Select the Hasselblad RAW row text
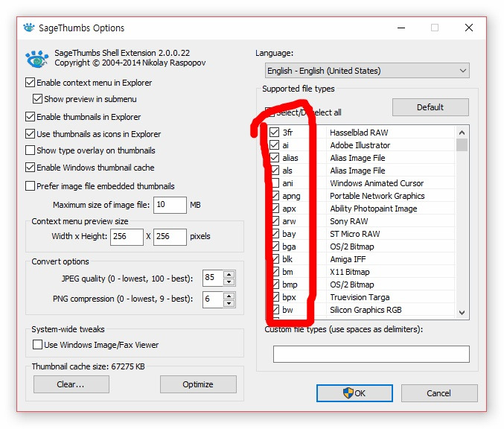This screenshot has width=504, height=429. click(x=359, y=133)
